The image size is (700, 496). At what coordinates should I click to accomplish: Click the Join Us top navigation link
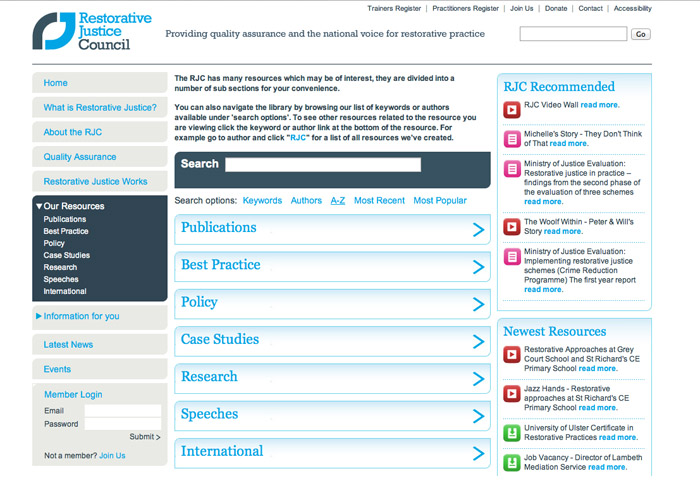click(521, 8)
